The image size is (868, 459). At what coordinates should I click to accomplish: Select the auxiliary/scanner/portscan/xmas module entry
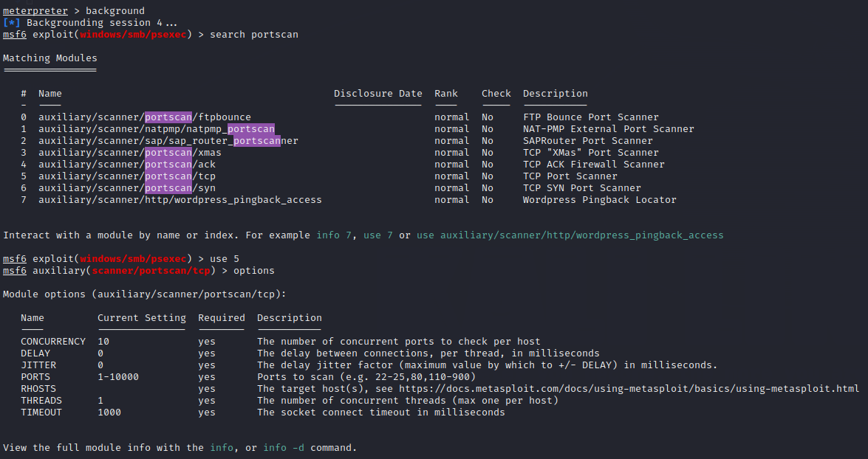129,153
